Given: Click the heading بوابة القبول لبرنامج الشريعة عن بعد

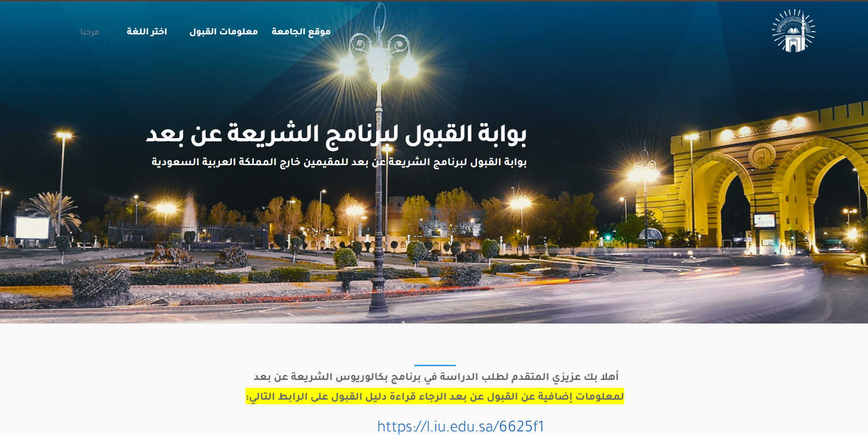Looking at the screenshot, I should point(336,135).
